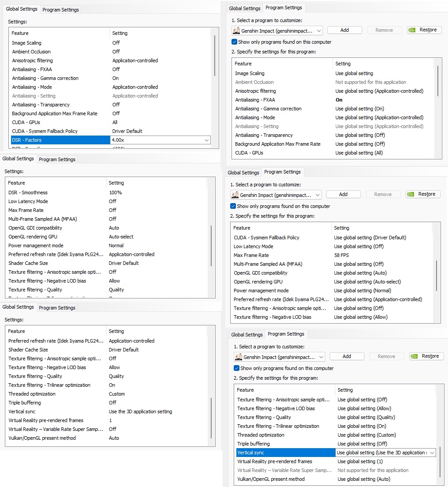Select 'Antialiasing - Gamma correction' row set to On
448x487 pixels.
[111, 78]
